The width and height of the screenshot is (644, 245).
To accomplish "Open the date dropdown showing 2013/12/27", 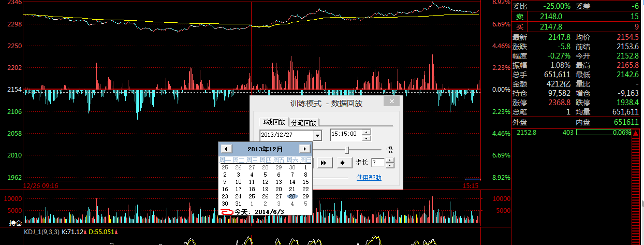I will click(x=317, y=135).
